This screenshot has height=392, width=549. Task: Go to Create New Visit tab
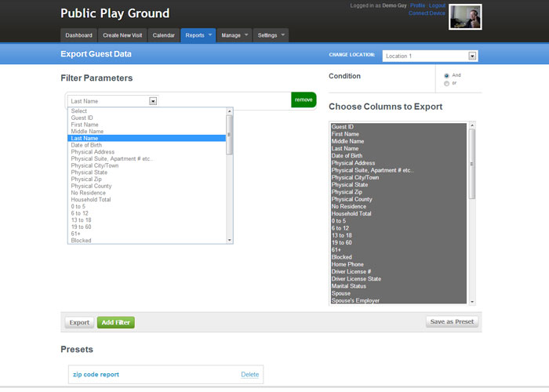(122, 35)
